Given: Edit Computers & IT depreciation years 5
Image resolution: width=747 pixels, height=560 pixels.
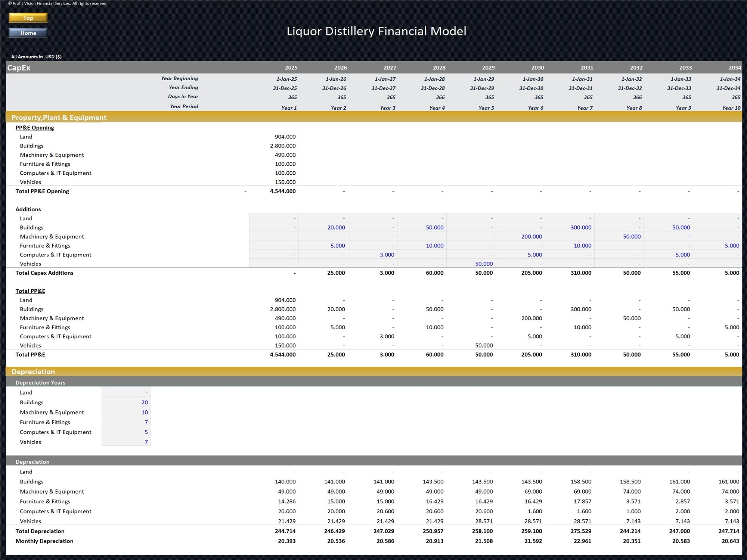Looking at the screenshot, I should tap(126, 432).
